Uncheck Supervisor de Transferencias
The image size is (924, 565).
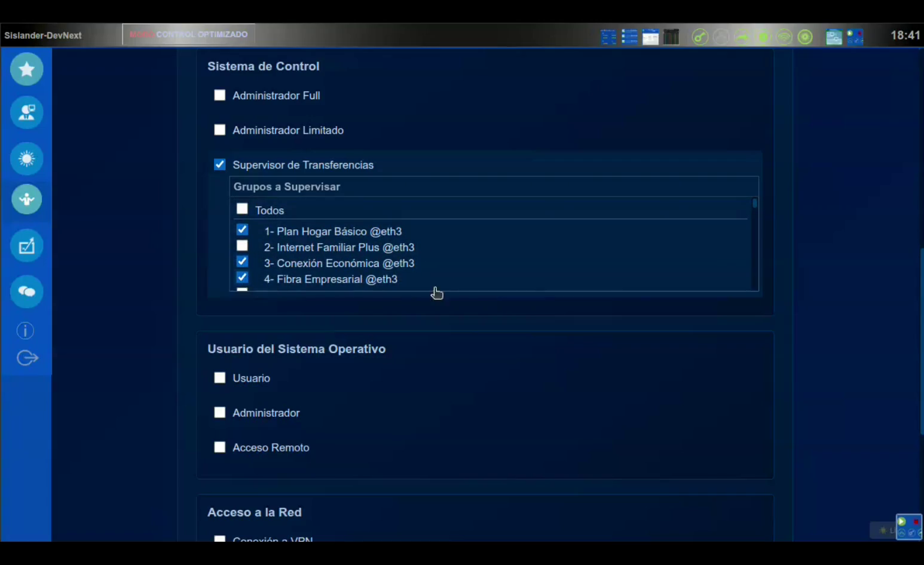pyautogui.click(x=220, y=165)
